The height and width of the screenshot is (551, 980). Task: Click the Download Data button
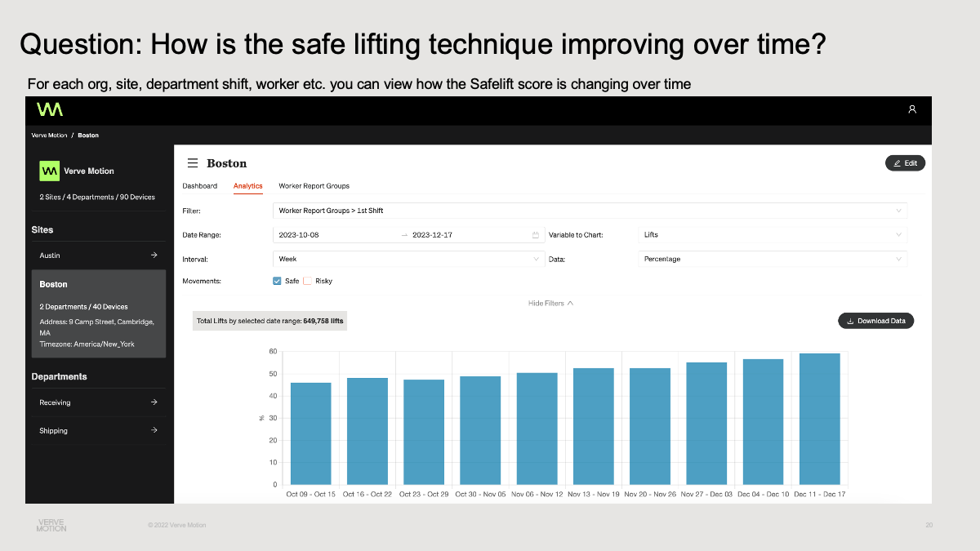pos(875,320)
